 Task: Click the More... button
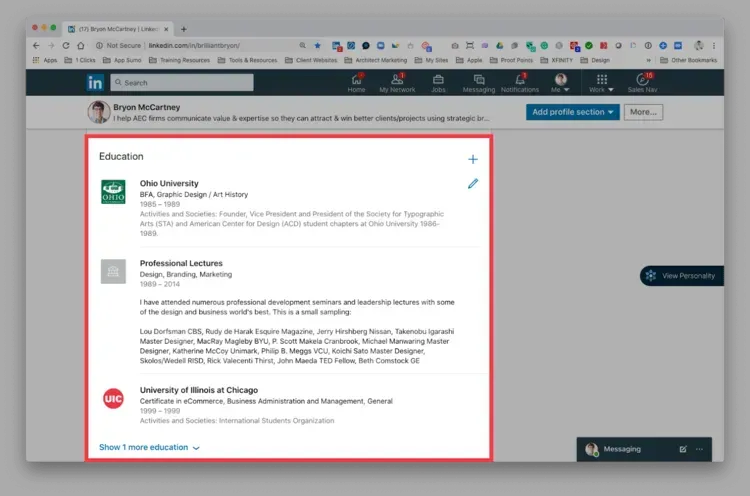point(643,112)
